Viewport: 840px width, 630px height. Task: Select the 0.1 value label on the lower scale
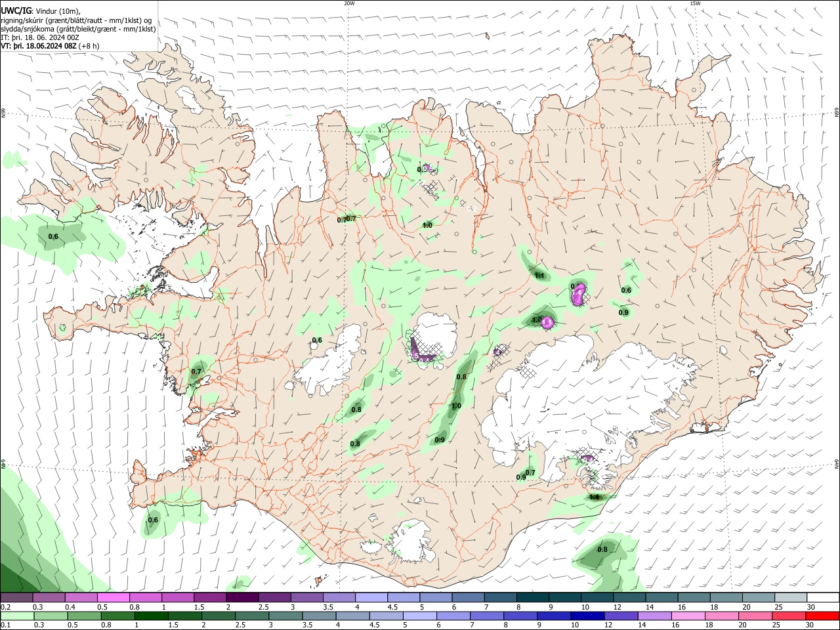tap(5, 625)
